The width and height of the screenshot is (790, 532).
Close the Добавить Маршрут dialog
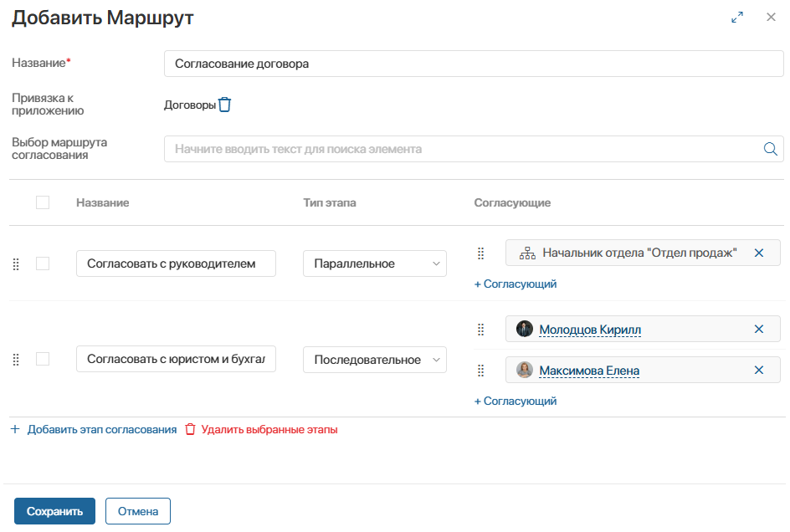[x=771, y=17]
